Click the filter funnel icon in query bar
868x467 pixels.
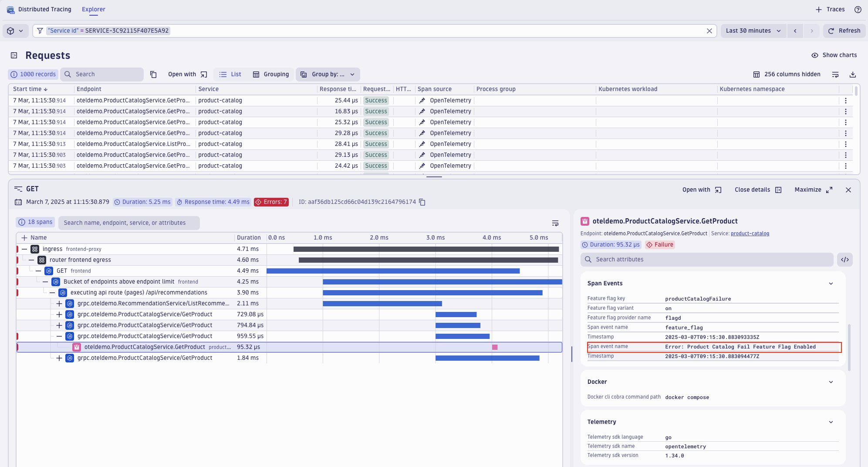click(x=40, y=30)
